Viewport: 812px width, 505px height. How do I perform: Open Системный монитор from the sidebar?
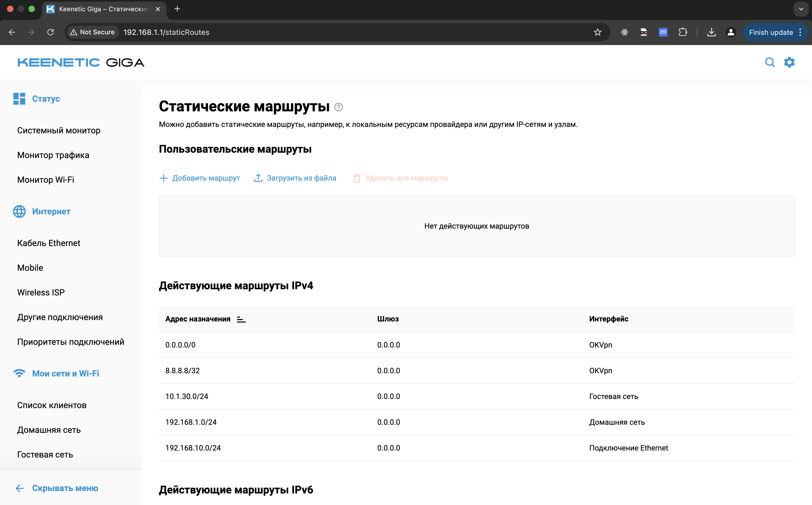pos(59,130)
